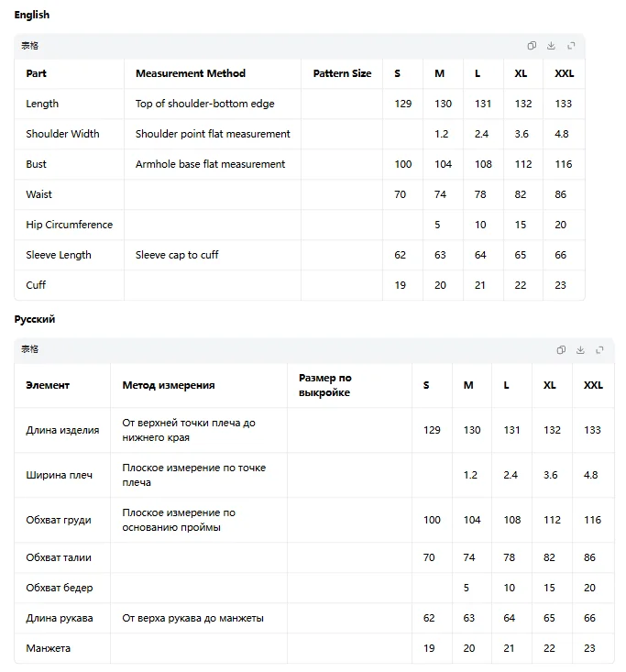Click the Measurement Method column header
626x672 pixels.
[191, 73]
